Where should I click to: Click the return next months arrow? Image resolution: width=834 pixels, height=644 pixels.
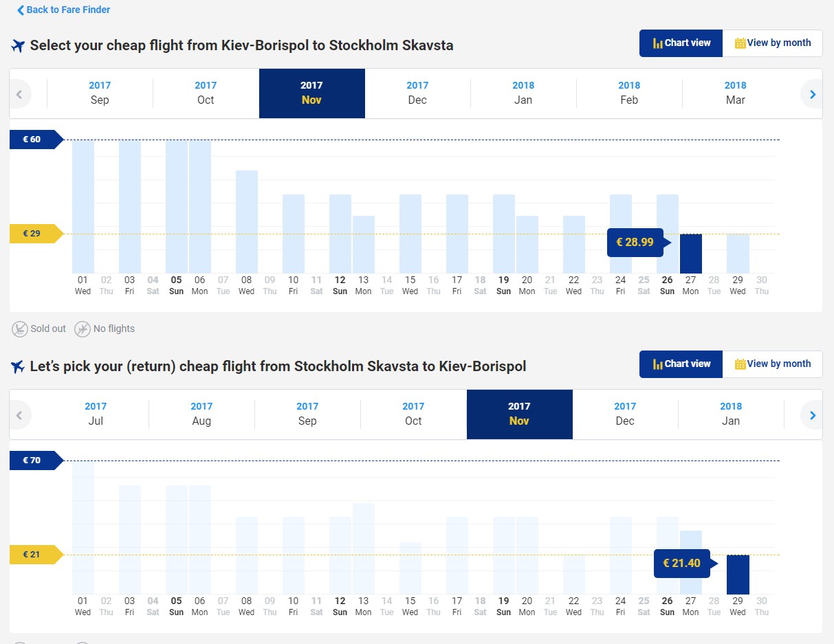pyautogui.click(x=812, y=415)
